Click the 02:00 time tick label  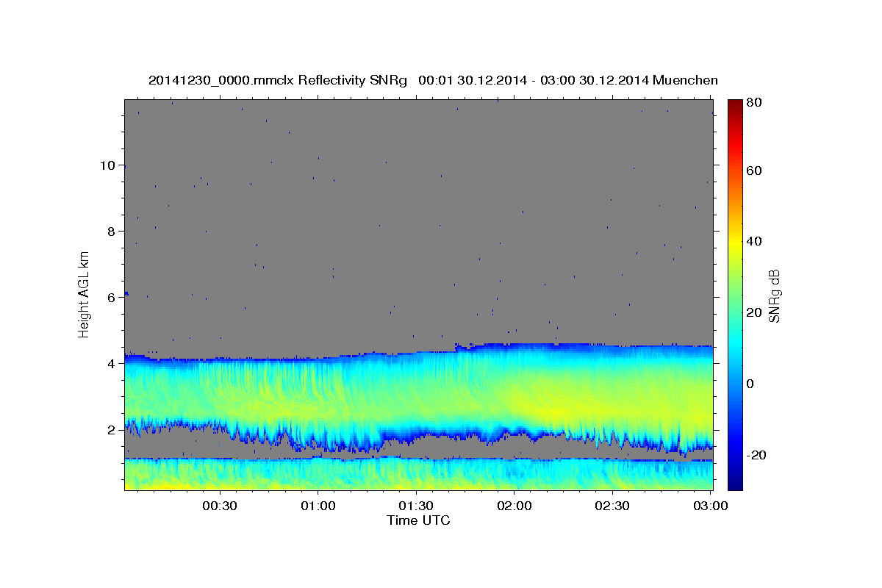(x=514, y=506)
